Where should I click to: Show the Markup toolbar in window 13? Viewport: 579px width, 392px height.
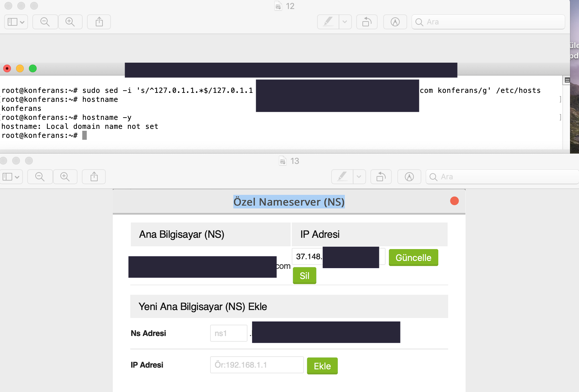(x=409, y=177)
